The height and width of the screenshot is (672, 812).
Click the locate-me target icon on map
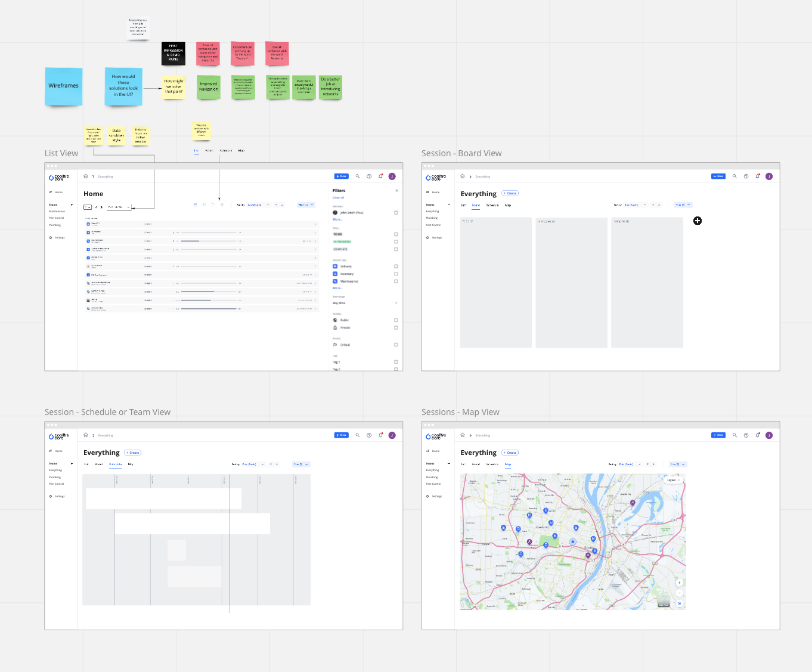pyautogui.click(x=679, y=603)
